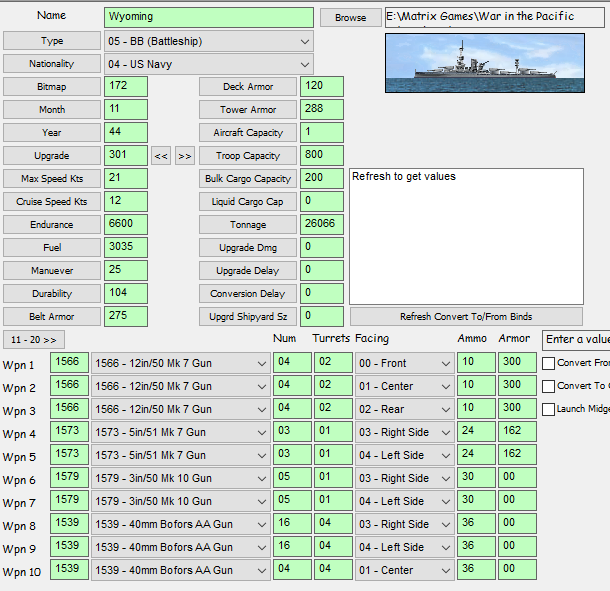Viewport: 610px width, 591px height.
Task: Click the Tonnage label button
Action: (x=248, y=224)
